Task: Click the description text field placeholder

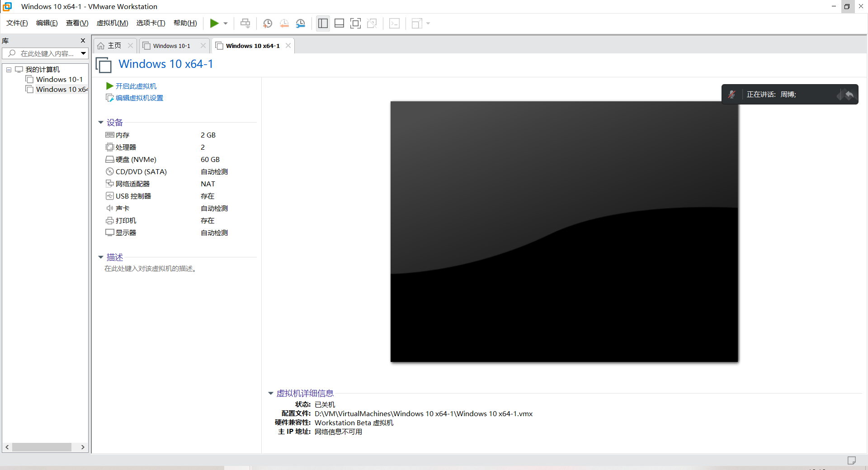Action: (150, 269)
